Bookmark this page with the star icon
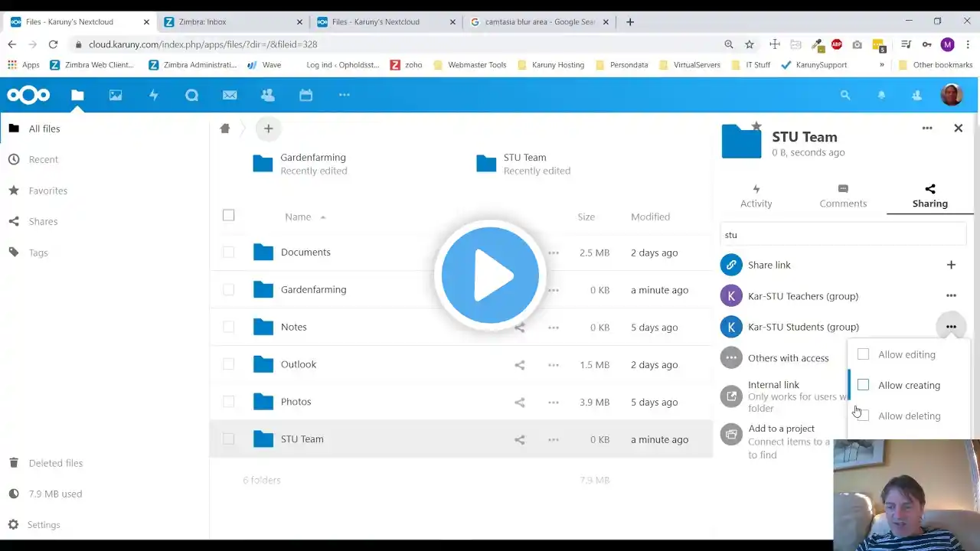 (x=750, y=44)
